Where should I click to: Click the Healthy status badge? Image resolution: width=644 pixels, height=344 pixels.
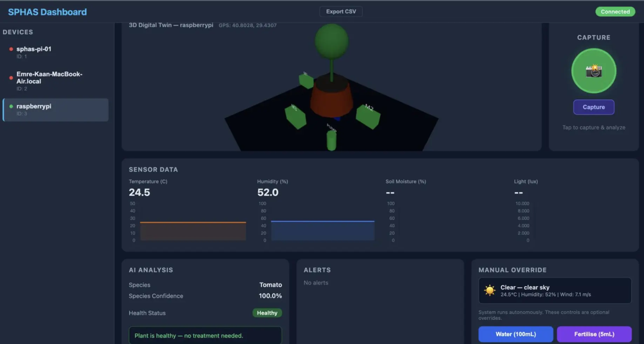pyautogui.click(x=267, y=313)
